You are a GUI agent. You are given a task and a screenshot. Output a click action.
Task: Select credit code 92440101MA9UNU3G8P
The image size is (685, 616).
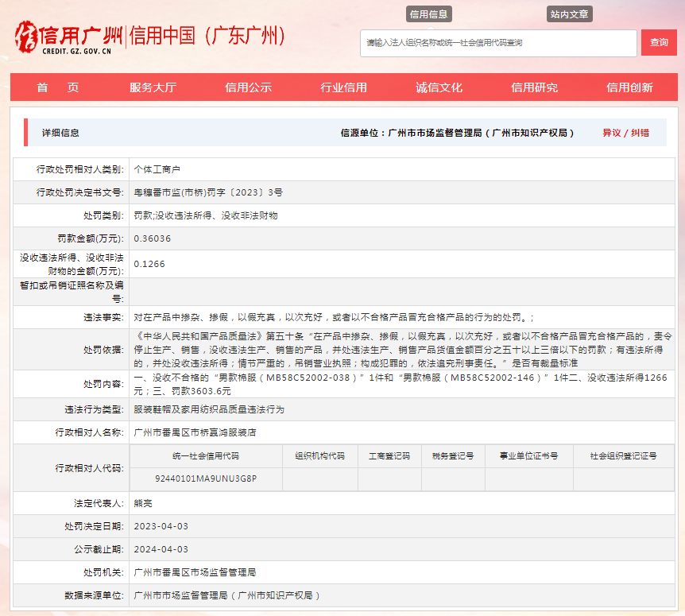click(206, 478)
